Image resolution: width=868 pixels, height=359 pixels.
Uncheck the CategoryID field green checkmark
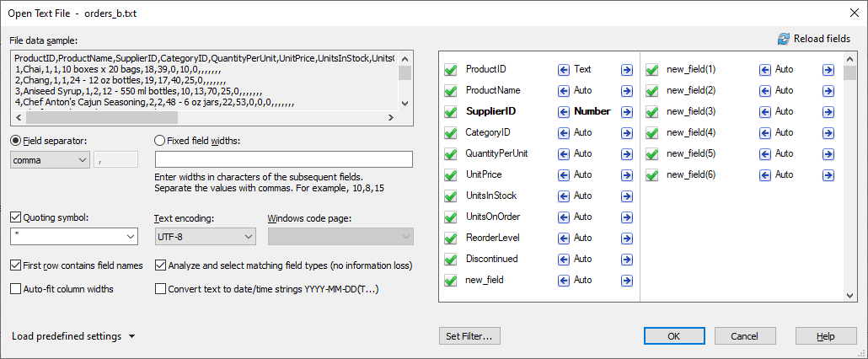(450, 132)
